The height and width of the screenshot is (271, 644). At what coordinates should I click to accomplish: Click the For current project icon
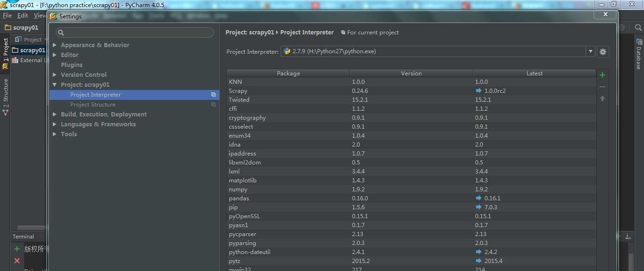pos(343,33)
